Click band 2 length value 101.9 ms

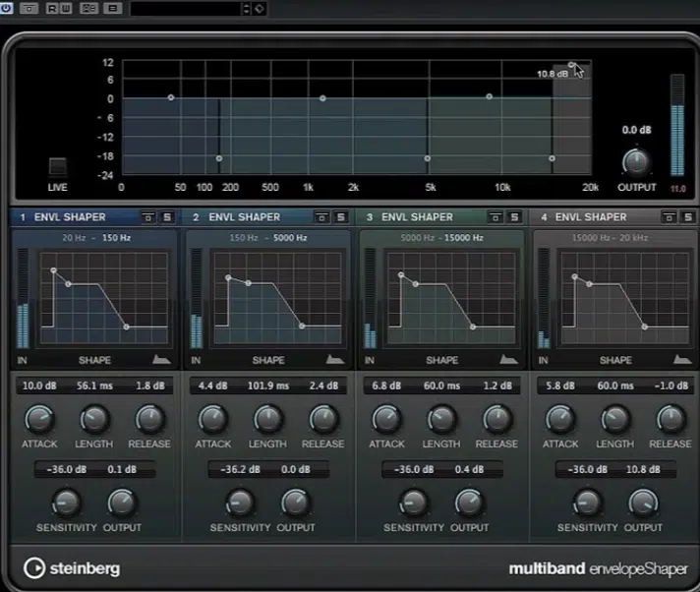[x=268, y=385]
